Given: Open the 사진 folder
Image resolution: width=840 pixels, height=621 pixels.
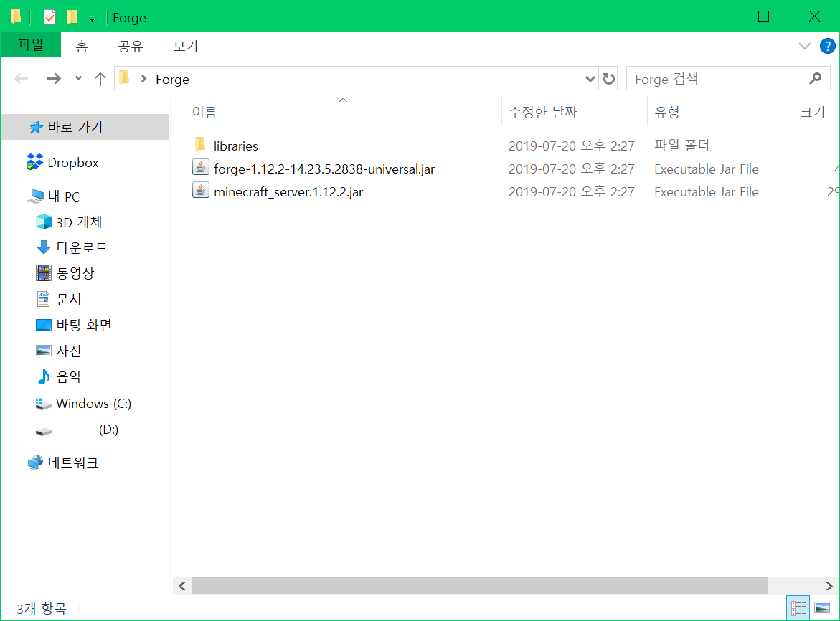Looking at the screenshot, I should [69, 351].
